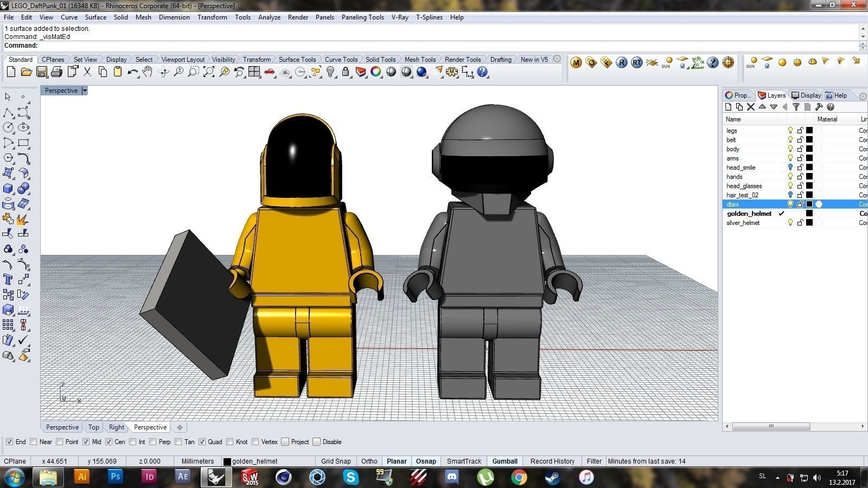This screenshot has width=868, height=488.
Task: Open the toolbar tabs options gear icon
Action: click(x=557, y=59)
